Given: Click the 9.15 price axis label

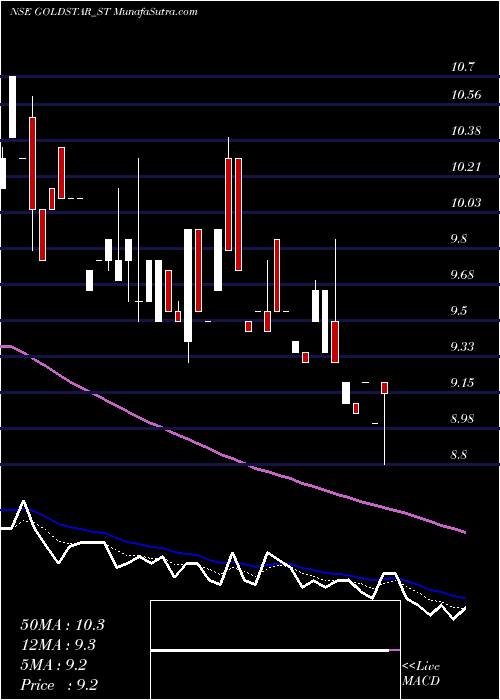Looking at the screenshot, I should (x=463, y=383).
